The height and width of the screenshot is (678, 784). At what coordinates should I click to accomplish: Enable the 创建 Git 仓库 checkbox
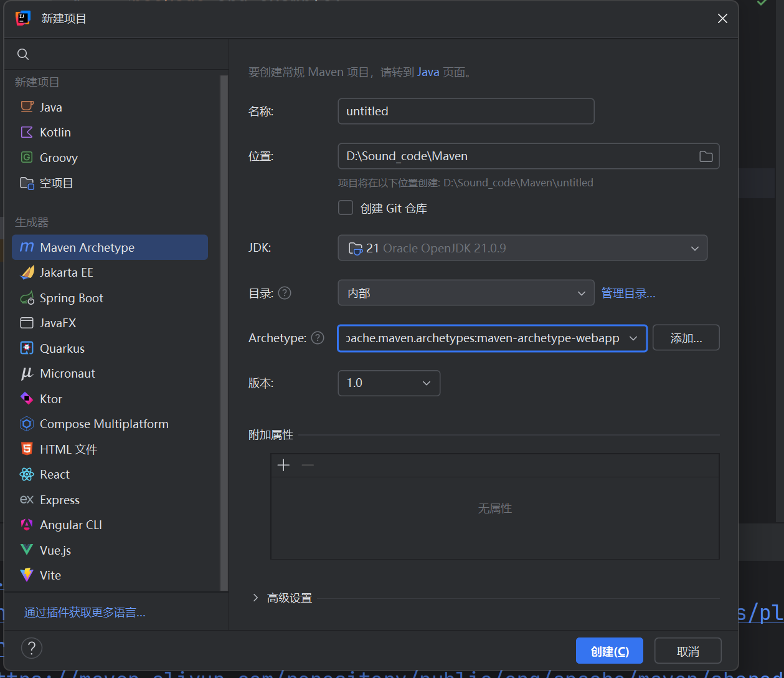tap(346, 208)
